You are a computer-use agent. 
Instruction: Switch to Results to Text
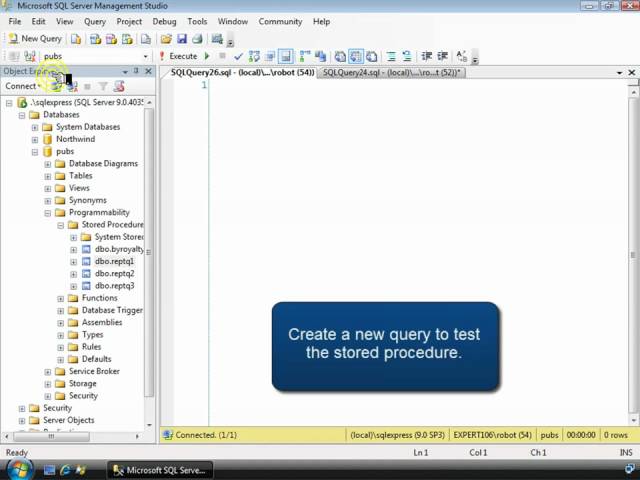(340, 56)
